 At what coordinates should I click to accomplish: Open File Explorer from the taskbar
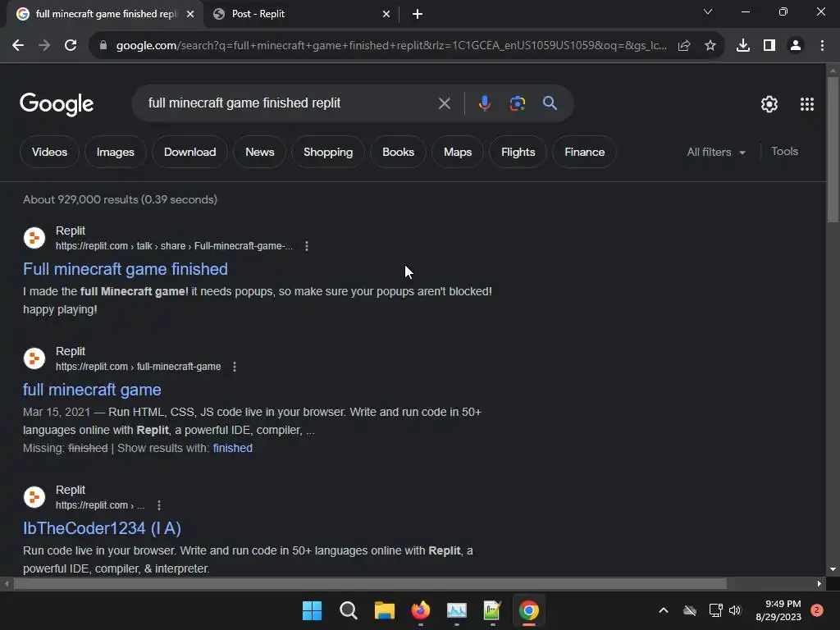(384, 610)
